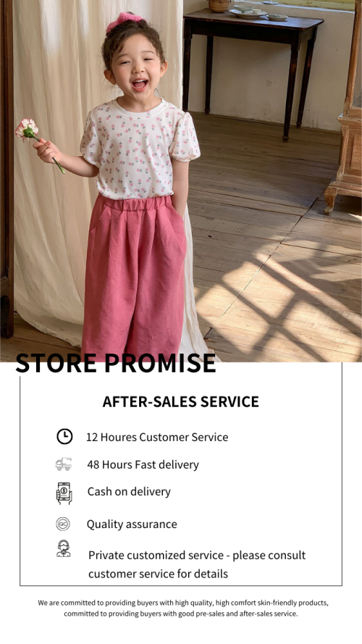This screenshot has height=644, width=362.
Task: Click the AFTER-SALES SERVICE title
Action: click(x=180, y=401)
